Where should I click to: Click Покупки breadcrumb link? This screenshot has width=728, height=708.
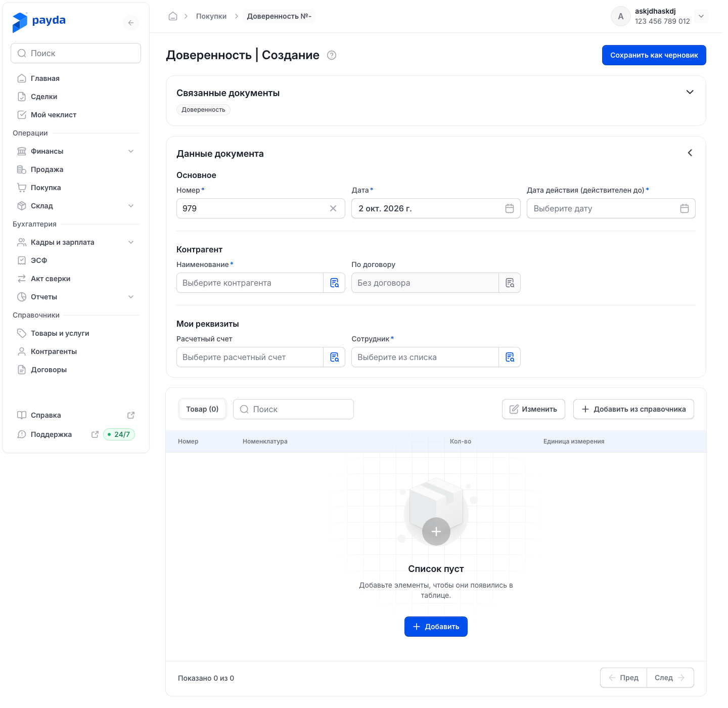(x=211, y=16)
